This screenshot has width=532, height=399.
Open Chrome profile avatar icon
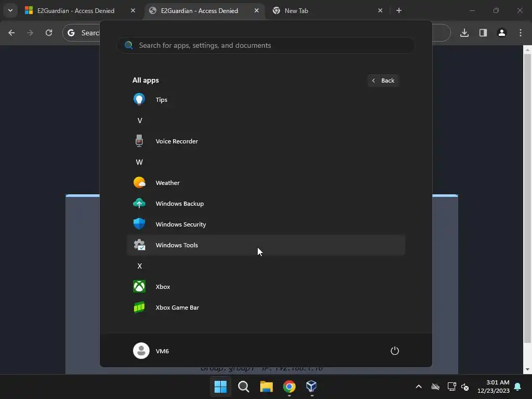click(502, 33)
